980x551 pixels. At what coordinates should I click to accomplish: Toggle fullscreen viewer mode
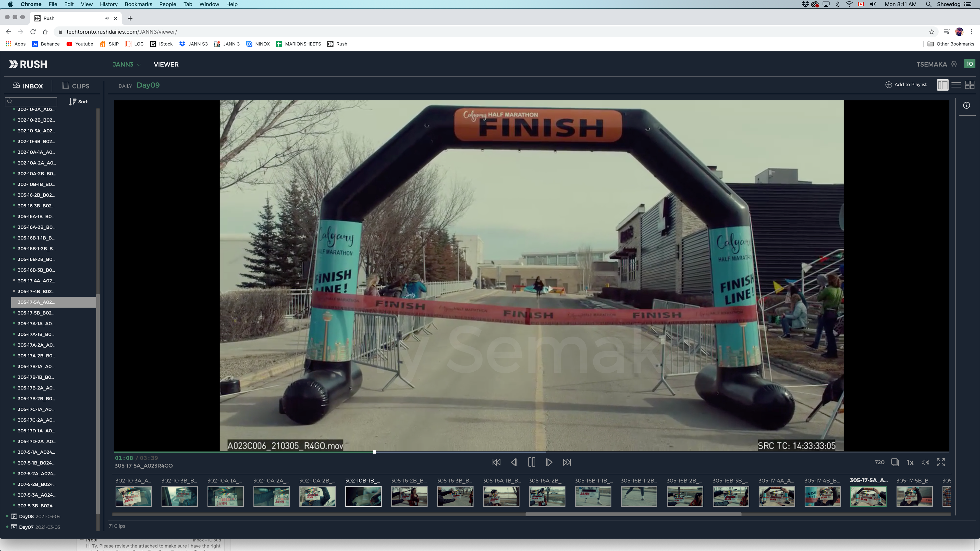[x=941, y=462]
